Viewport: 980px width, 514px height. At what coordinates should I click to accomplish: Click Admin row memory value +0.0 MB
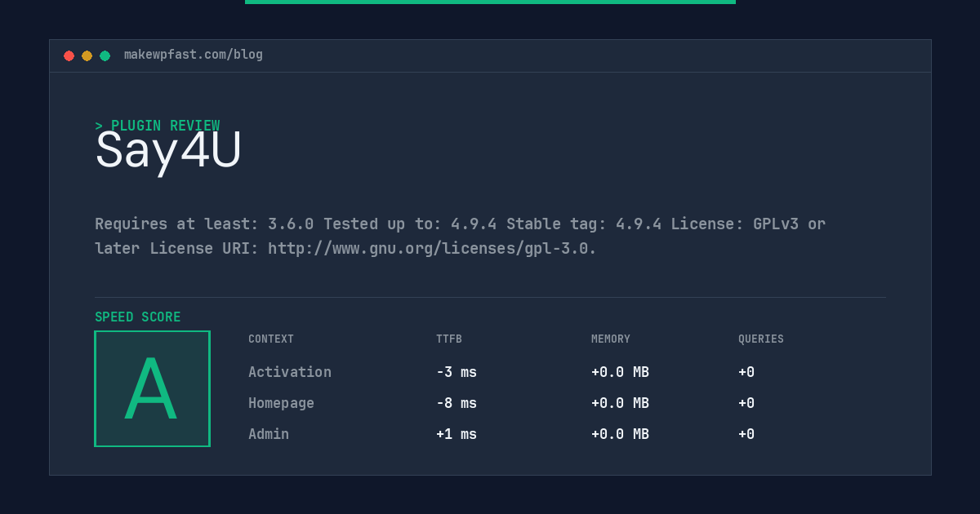621,434
